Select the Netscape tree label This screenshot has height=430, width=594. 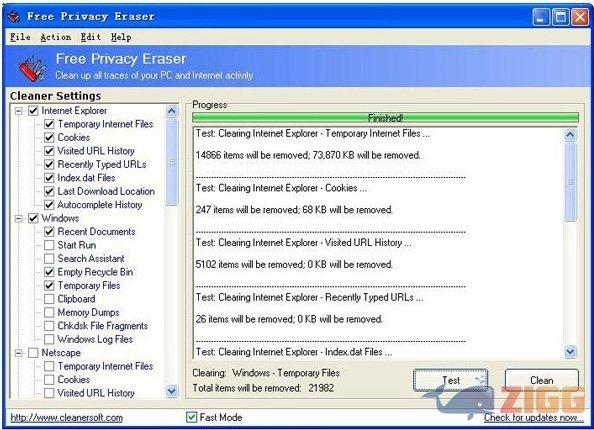pos(61,353)
